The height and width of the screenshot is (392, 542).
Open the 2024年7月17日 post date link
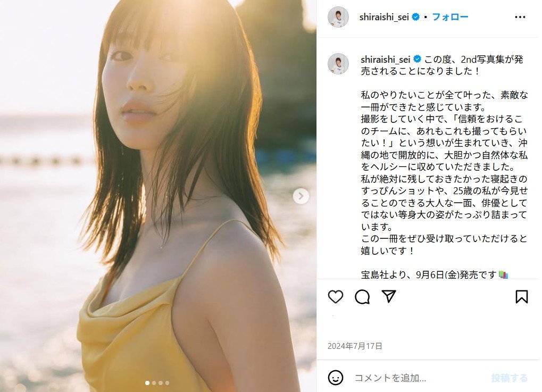[355, 346]
